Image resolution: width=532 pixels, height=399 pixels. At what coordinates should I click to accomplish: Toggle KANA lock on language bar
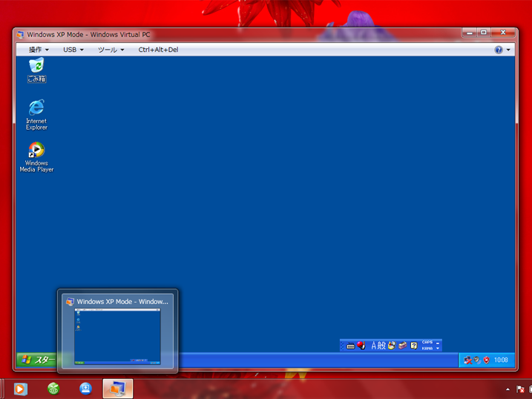coord(427,348)
